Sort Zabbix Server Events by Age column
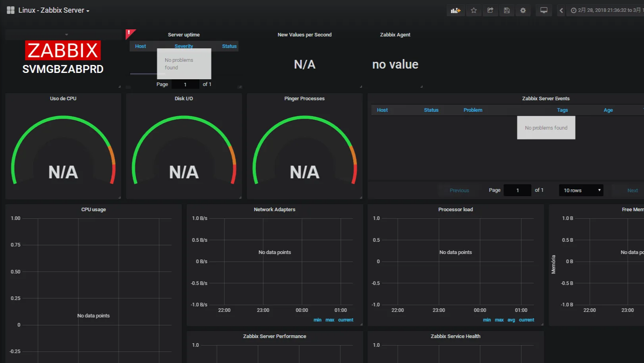This screenshot has height=363, width=644. click(x=608, y=110)
